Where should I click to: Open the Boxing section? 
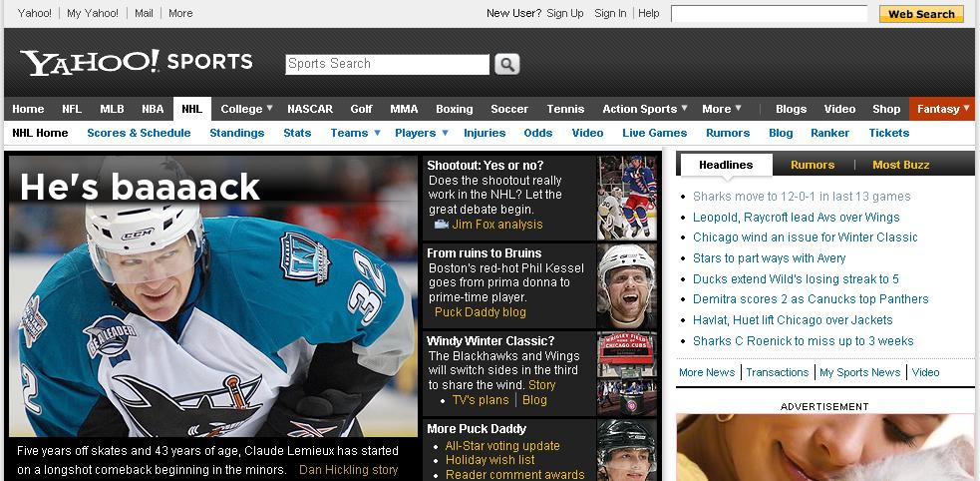pos(455,109)
